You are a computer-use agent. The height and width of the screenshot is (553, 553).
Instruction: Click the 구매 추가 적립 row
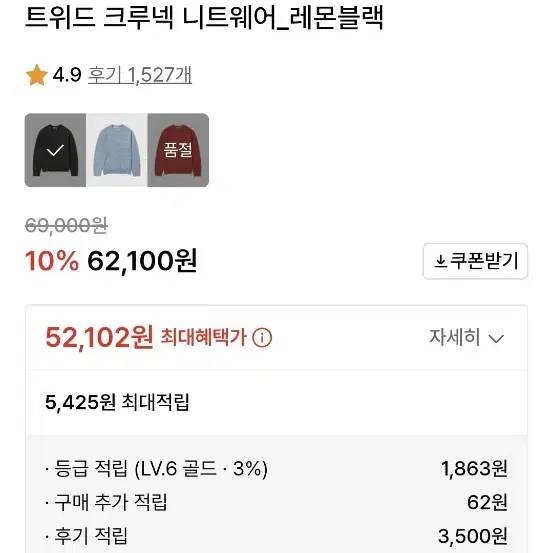(276, 502)
